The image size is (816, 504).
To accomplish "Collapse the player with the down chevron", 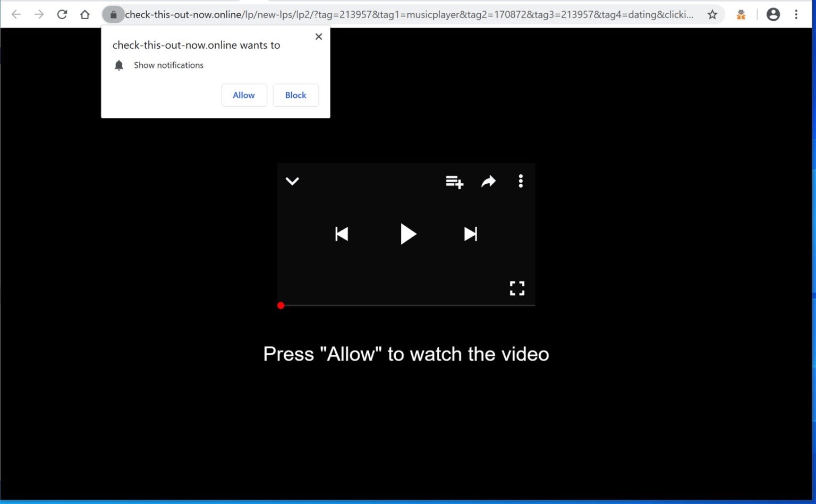I will [292, 181].
